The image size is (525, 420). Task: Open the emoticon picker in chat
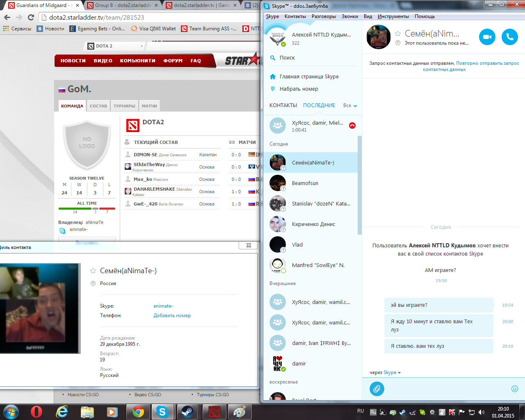click(515, 388)
